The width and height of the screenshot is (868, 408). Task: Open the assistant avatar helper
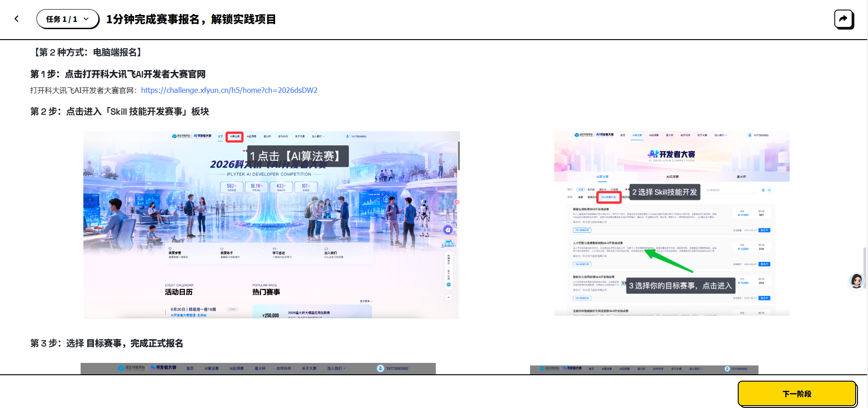[x=856, y=281]
